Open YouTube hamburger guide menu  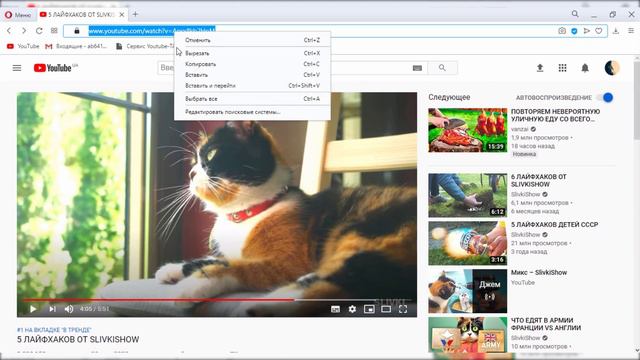click(x=17, y=68)
